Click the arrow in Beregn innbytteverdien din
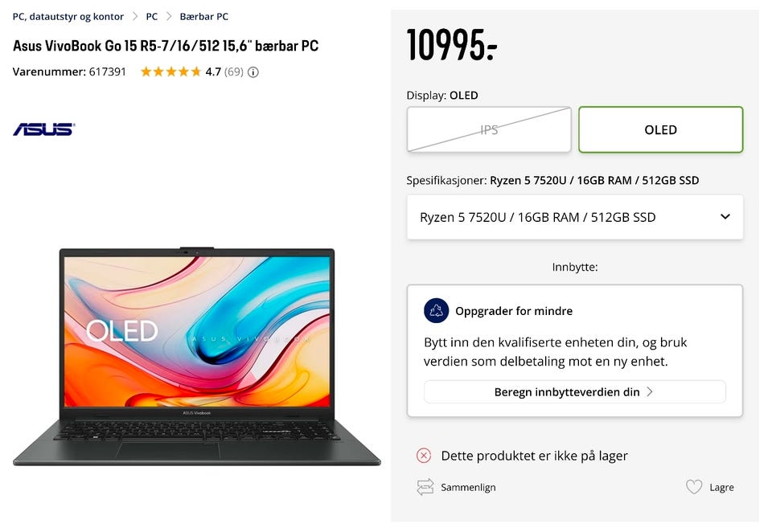Viewport: 772px width, 532px height. point(650,391)
